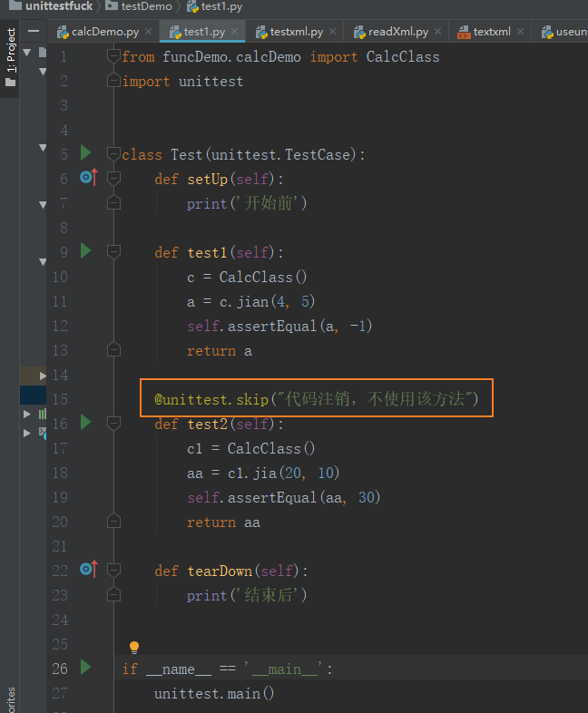Click line number 15 in gutter
Viewport: 588px width, 713px height.
[60, 399]
